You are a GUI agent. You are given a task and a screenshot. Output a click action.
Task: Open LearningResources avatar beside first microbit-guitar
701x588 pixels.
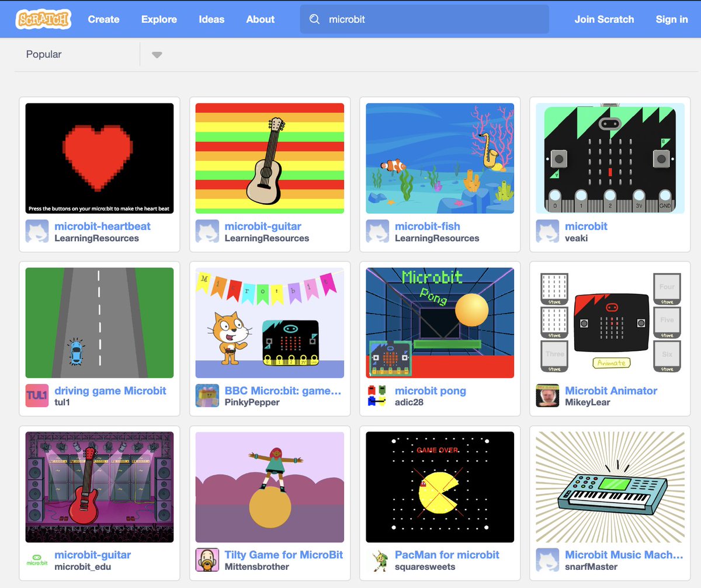click(x=207, y=231)
